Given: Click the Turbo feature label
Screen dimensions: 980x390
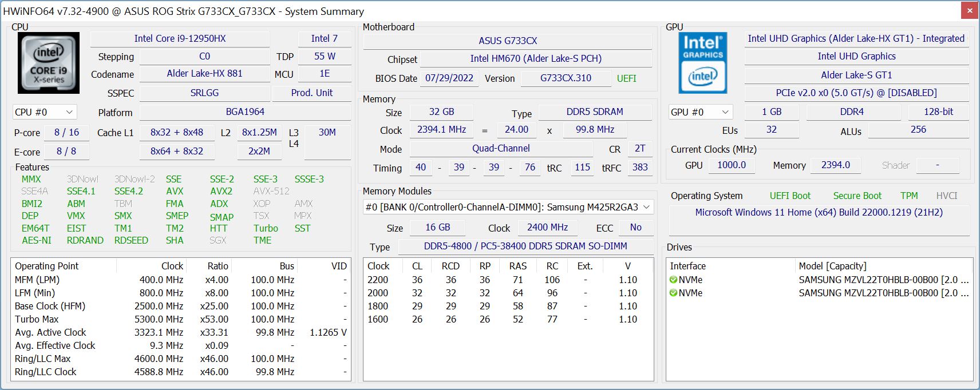Looking at the screenshot, I should 266,228.
